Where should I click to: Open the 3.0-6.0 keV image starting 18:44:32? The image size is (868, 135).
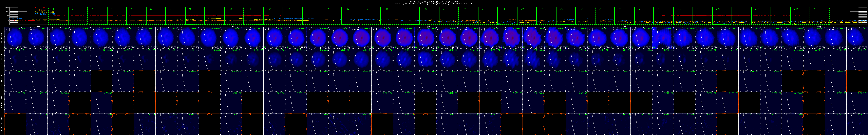(533, 38)
